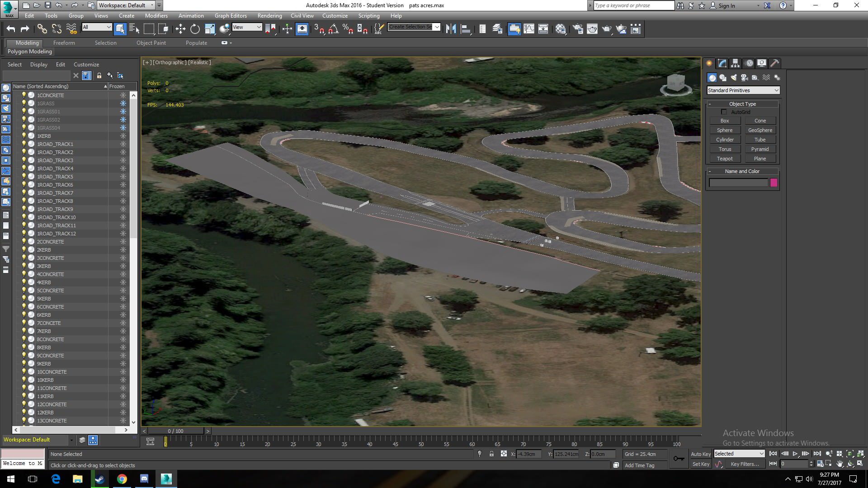This screenshot has height=488, width=868.
Task: Open the Graph Editors menu
Action: click(231, 16)
